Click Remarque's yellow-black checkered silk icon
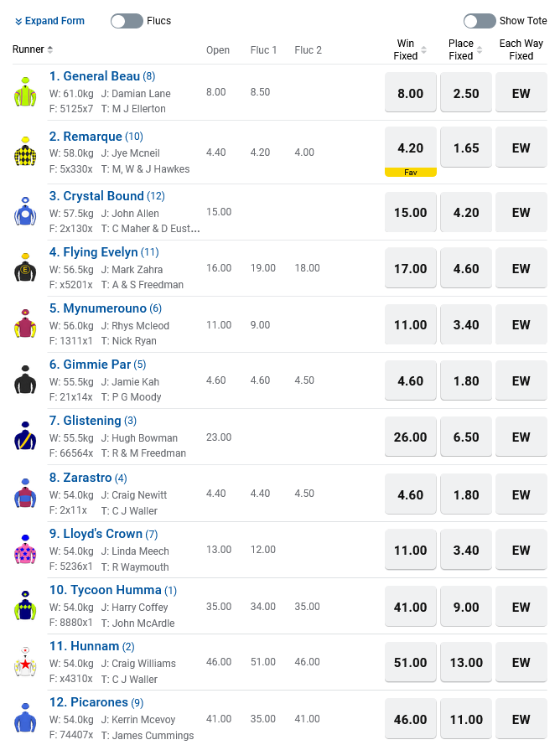Image resolution: width=560 pixels, height=745 pixels. [25, 153]
